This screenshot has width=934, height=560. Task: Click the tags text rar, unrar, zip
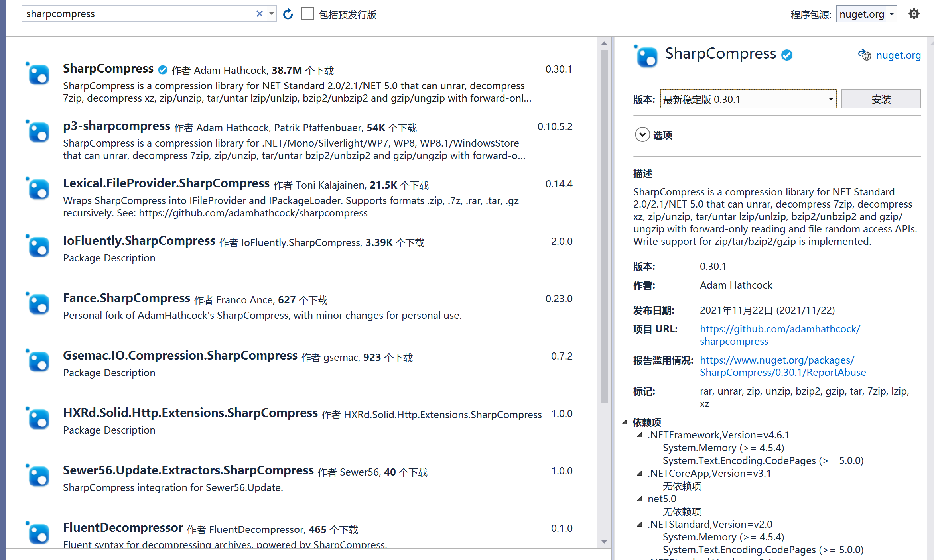[804, 397]
